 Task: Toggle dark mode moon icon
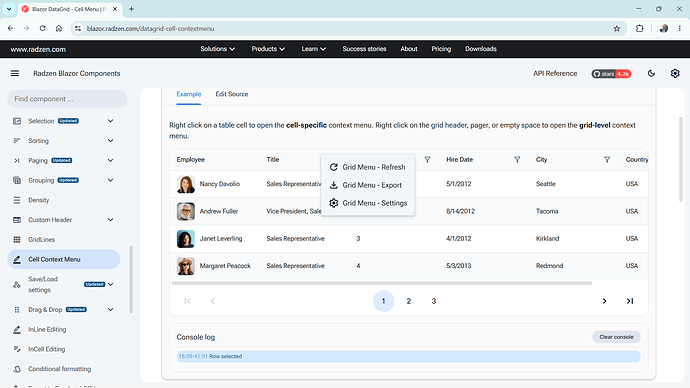coord(651,73)
